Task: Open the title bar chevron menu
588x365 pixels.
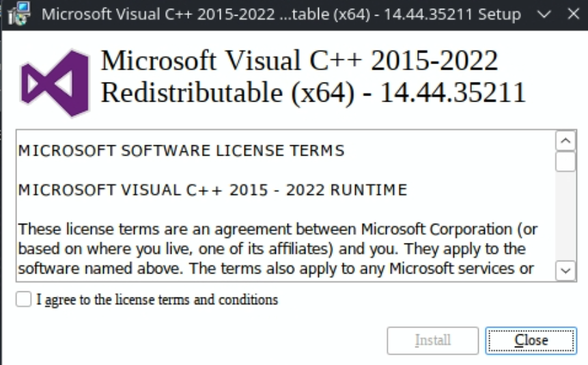Action: click(x=544, y=14)
